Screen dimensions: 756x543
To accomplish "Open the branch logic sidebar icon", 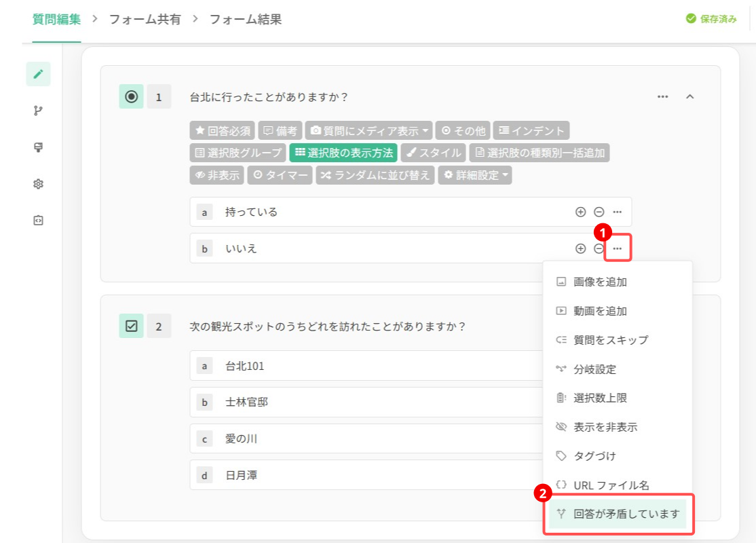I will tap(38, 111).
